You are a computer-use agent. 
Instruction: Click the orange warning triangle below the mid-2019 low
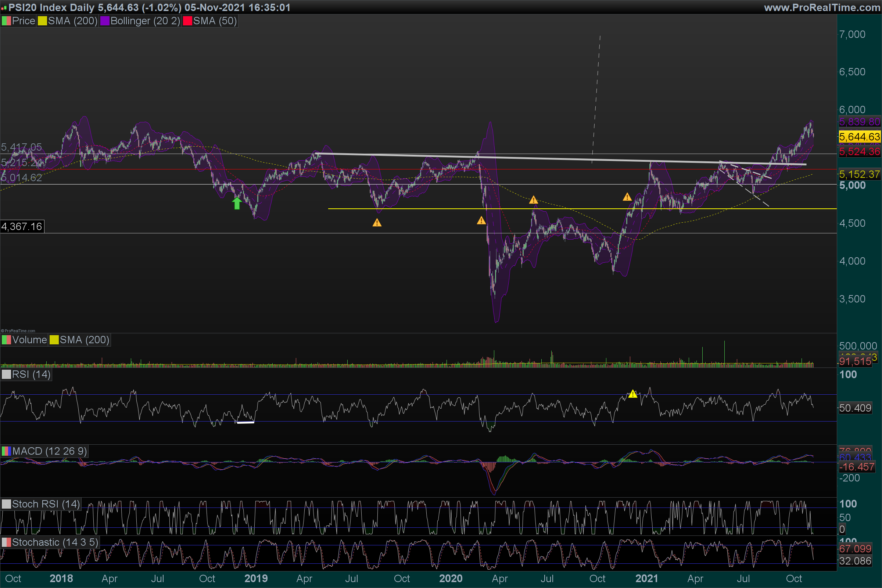click(x=377, y=223)
